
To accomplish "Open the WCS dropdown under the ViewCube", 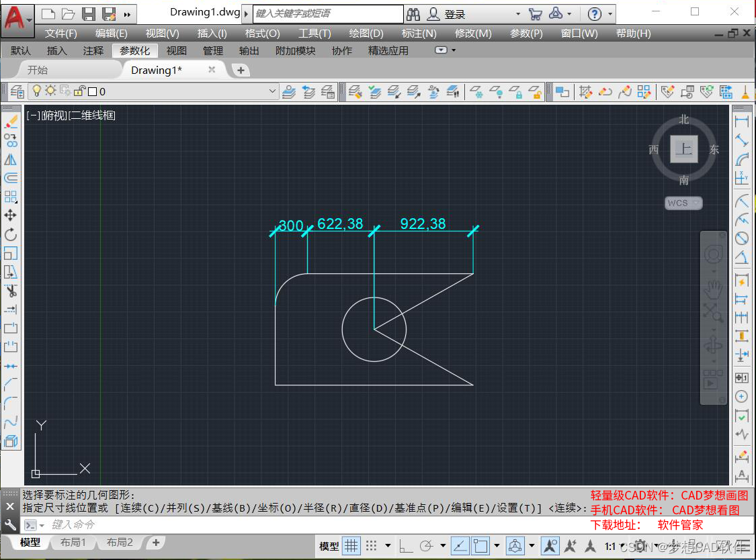I will 683,203.
